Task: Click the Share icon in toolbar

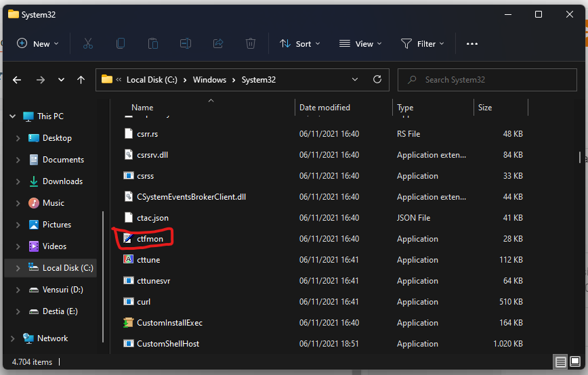Action: [x=218, y=43]
